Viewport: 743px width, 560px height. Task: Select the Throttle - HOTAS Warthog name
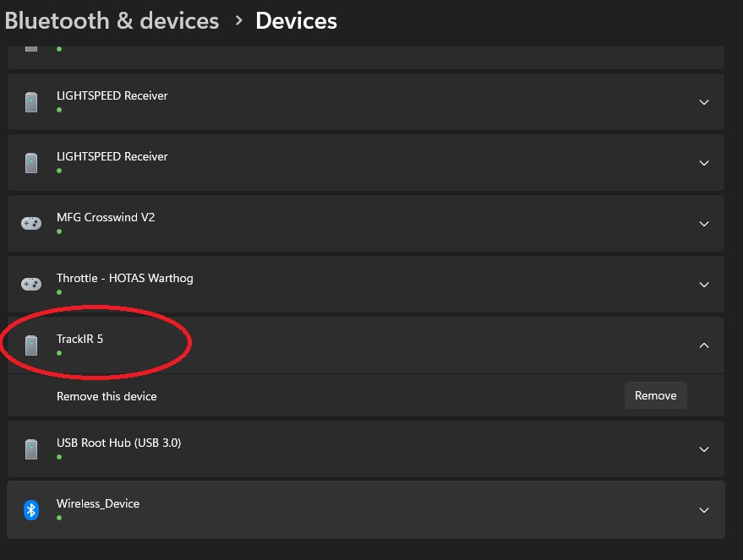[x=124, y=279]
